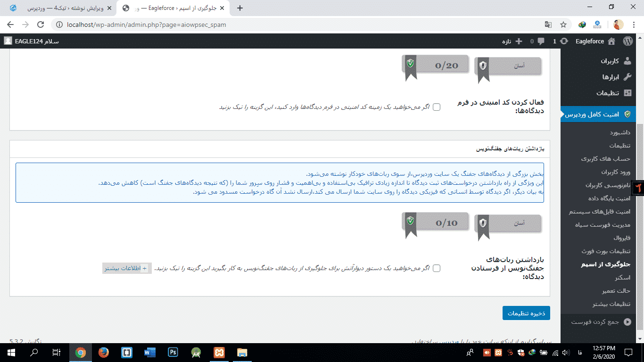Open the مدیریت فهرست سیاه submenu
Image resolution: width=644 pixels, height=362 pixels.
tap(603, 225)
